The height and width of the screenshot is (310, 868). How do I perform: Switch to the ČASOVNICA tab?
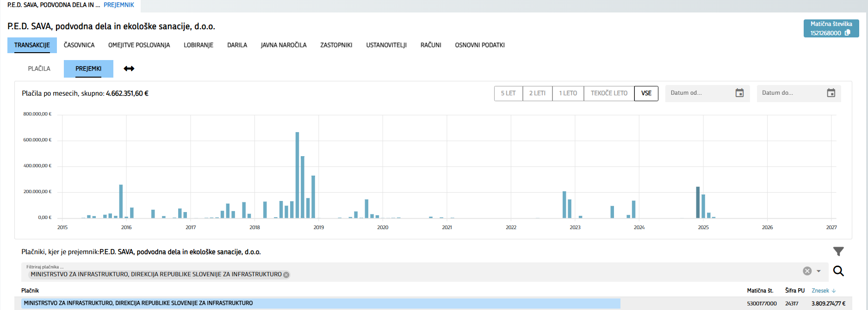tap(79, 45)
